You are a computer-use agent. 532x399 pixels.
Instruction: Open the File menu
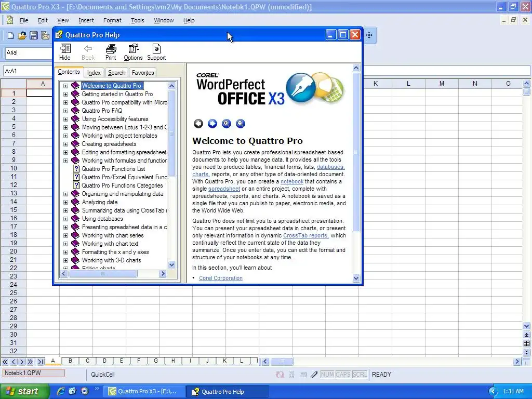pyautogui.click(x=24, y=20)
